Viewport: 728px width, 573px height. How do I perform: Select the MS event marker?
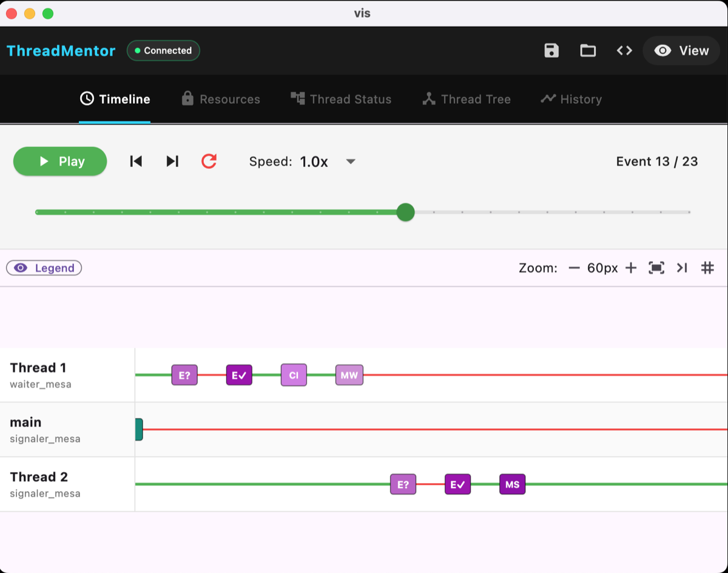coord(512,484)
